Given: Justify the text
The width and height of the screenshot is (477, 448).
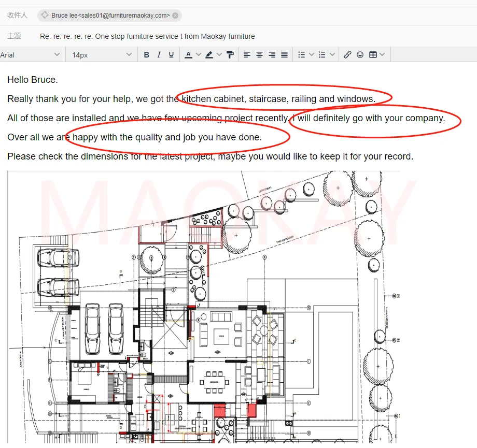Looking at the screenshot, I should (284, 55).
